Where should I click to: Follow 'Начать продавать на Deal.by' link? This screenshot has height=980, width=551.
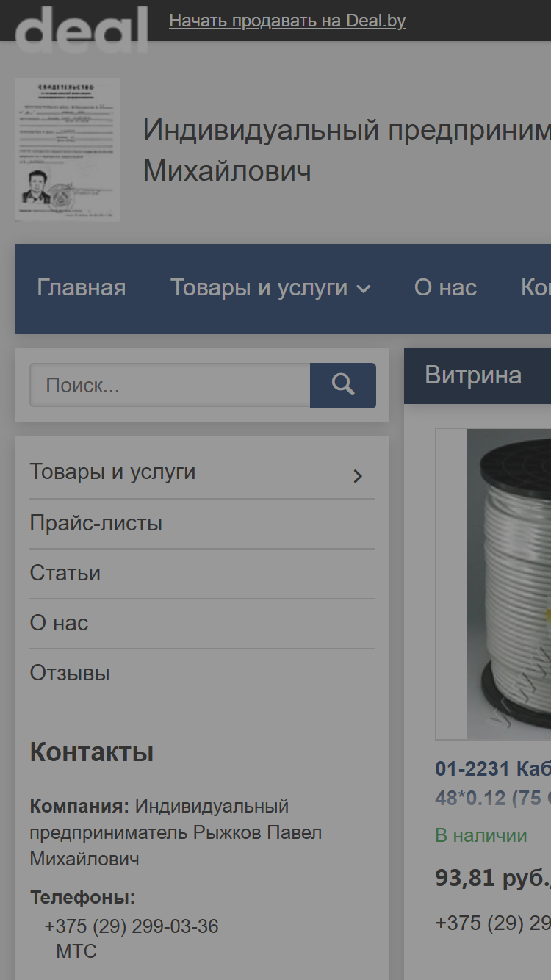click(x=287, y=21)
